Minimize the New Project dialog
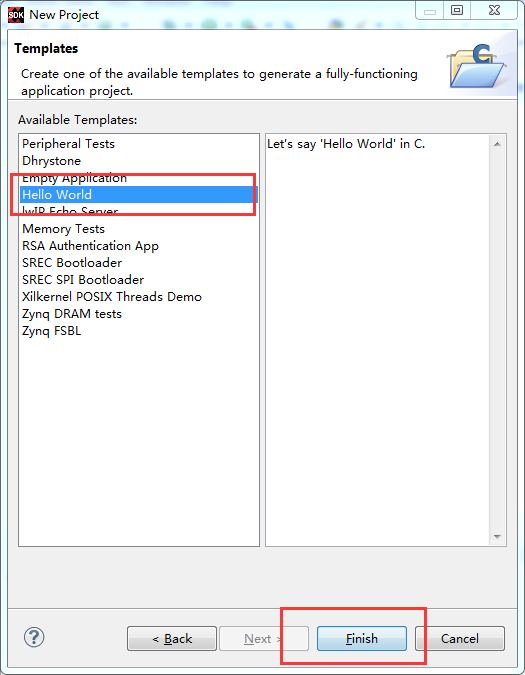 [x=429, y=10]
